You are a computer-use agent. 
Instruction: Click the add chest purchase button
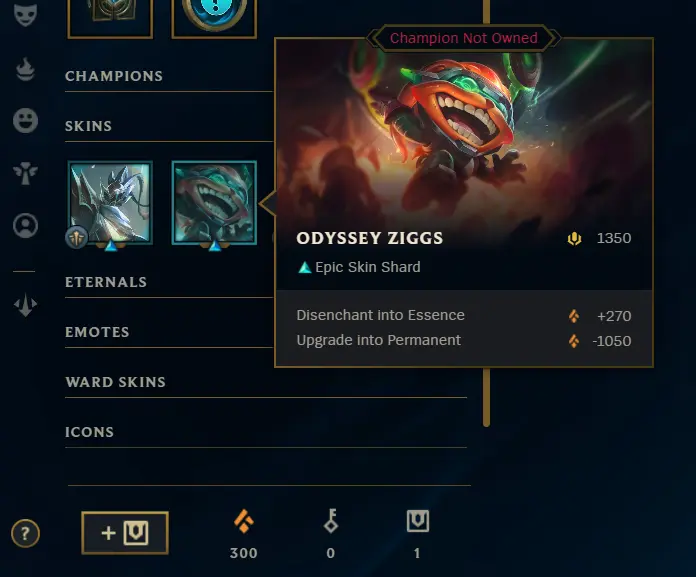(x=125, y=533)
